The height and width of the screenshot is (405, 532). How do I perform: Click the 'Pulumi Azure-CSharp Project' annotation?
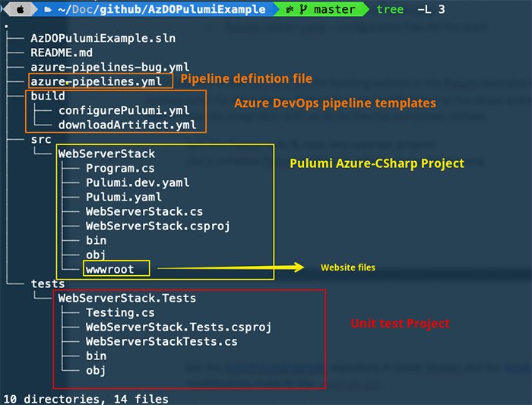(377, 163)
